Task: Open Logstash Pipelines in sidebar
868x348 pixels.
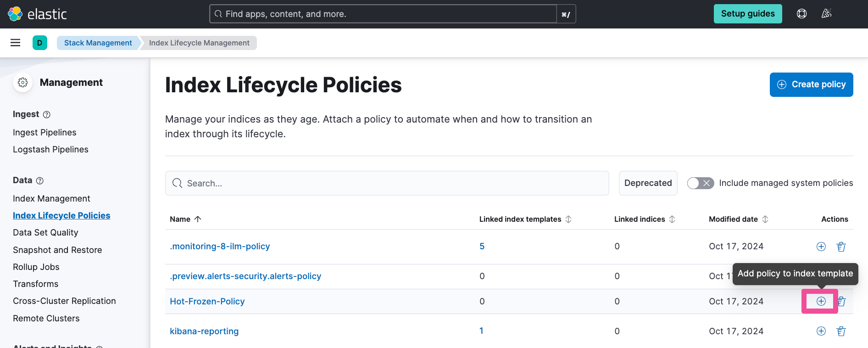Action: pyautogui.click(x=50, y=149)
